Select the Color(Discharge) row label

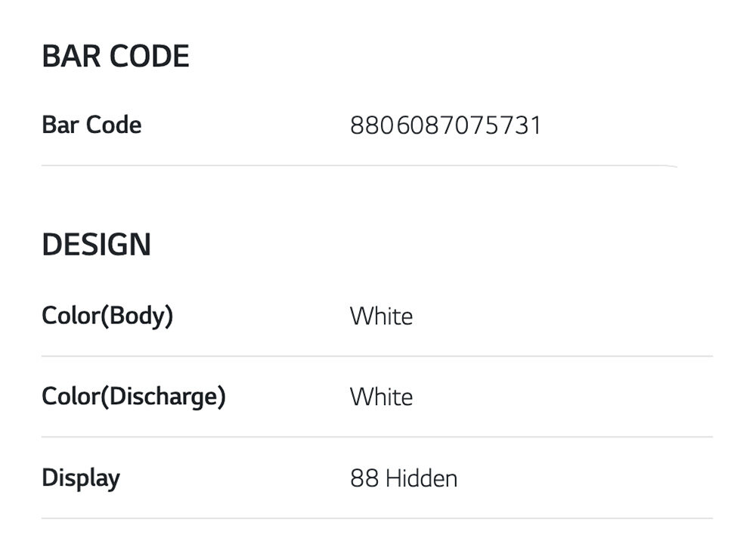[133, 397]
